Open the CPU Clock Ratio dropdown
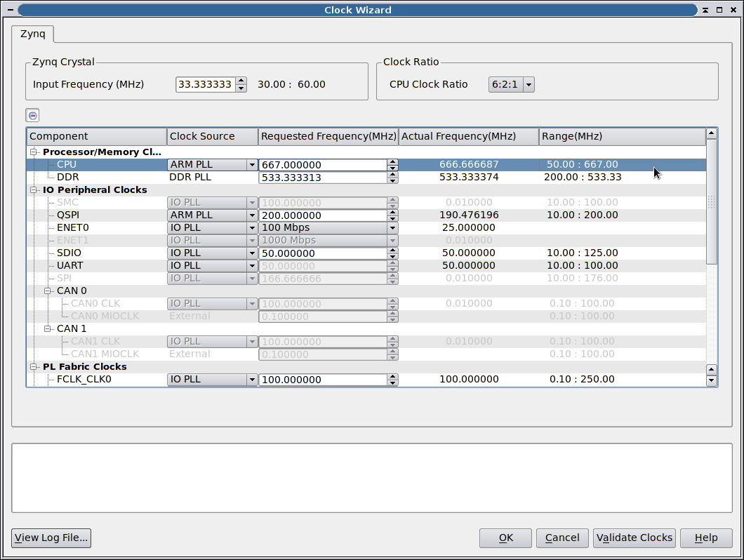 (529, 84)
